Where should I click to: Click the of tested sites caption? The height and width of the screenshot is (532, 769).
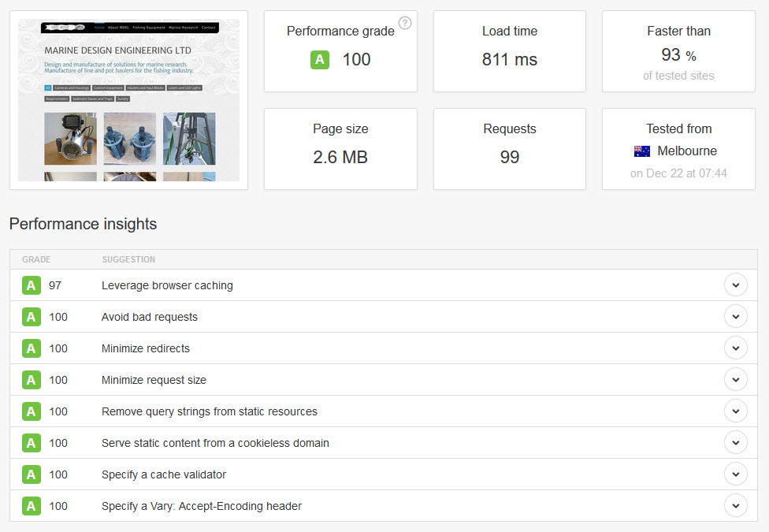(678, 76)
